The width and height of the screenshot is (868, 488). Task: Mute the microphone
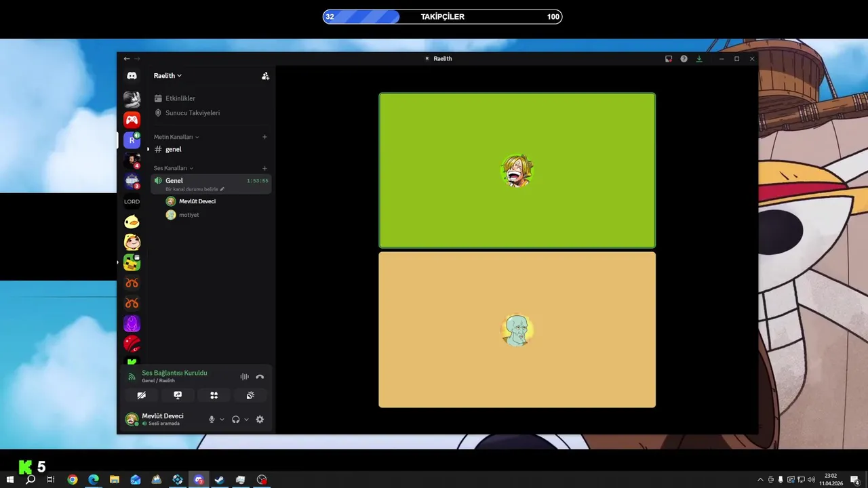[212, 420]
